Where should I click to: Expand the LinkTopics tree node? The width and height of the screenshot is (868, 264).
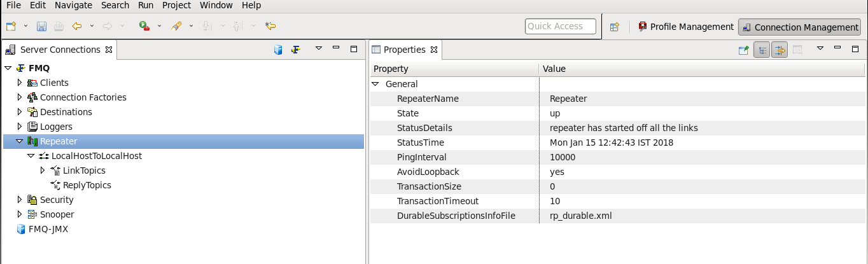(43, 170)
